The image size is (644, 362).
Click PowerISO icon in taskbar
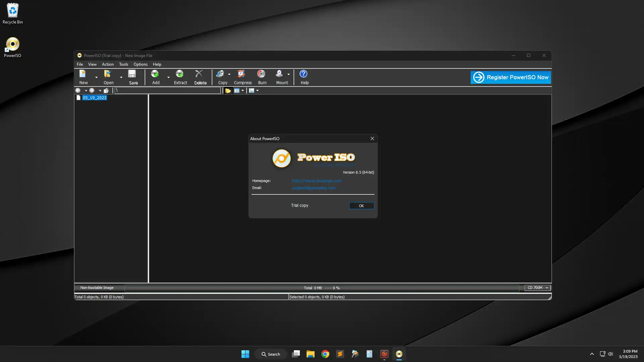coord(398,354)
